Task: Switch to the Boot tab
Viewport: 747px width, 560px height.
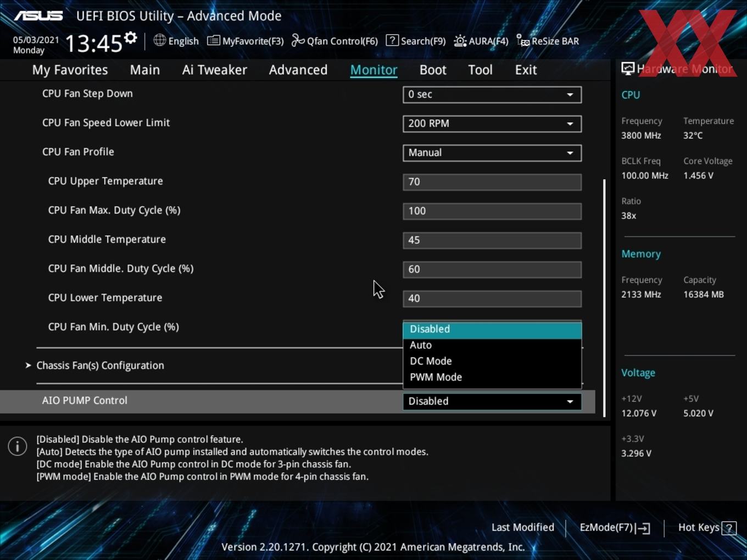Action: (433, 70)
